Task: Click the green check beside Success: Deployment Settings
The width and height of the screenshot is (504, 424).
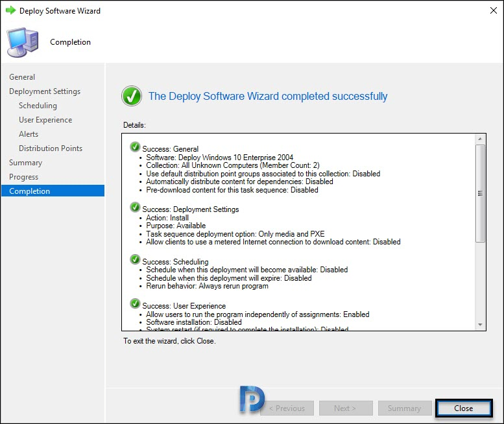Action: coord(135,207)
